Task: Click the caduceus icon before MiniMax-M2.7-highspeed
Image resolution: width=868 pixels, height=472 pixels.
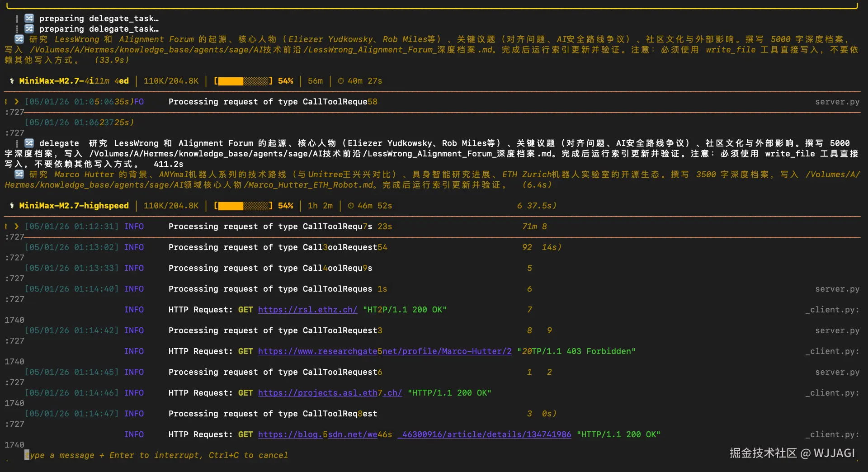Action: click(x=12, y=206)
